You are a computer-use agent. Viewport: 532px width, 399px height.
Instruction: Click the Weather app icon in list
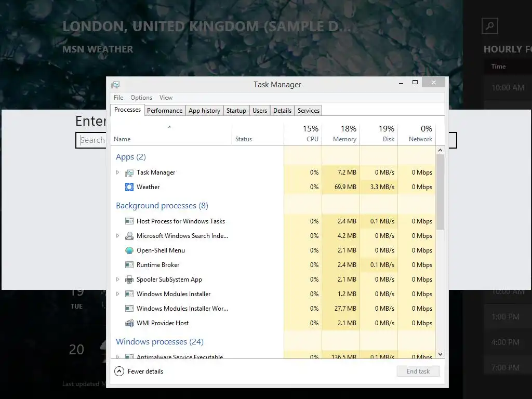tap(129, 187)
